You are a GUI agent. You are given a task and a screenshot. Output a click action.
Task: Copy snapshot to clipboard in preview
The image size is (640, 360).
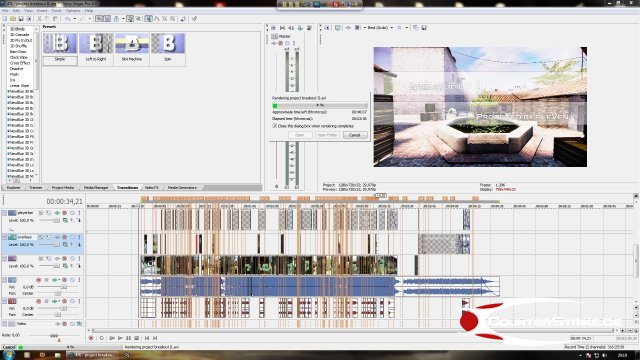[x=416, y=28]
